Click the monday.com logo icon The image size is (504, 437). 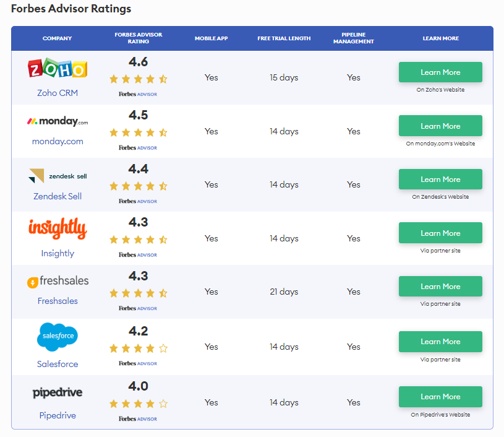[58, 122]
